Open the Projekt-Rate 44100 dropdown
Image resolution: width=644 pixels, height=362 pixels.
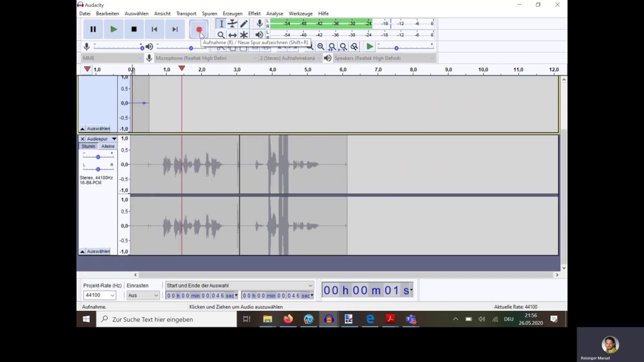(100, 295)
